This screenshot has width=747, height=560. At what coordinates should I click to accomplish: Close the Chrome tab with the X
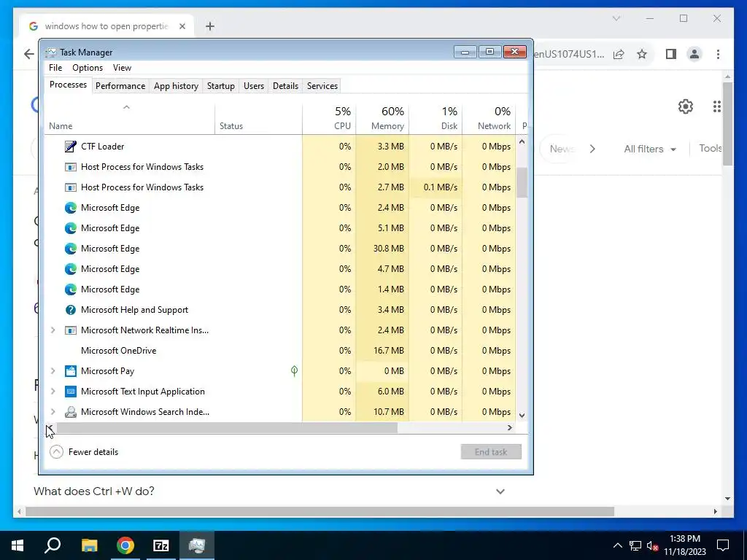pos(182,26)
